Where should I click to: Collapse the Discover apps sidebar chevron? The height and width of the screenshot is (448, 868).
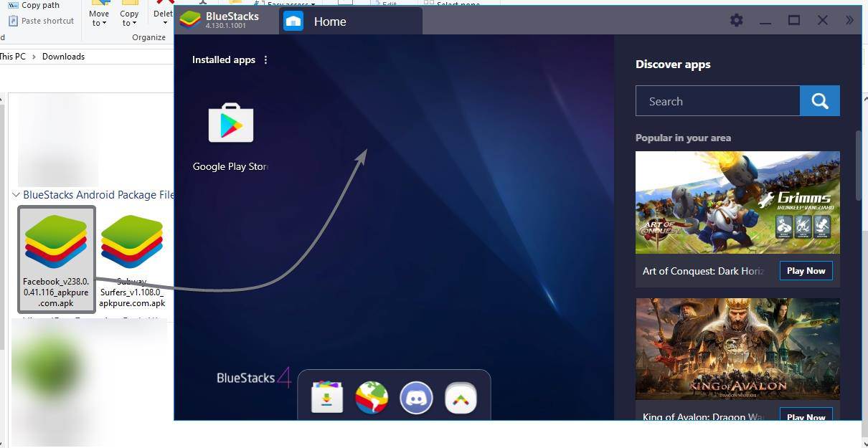[x=849, y=20]
